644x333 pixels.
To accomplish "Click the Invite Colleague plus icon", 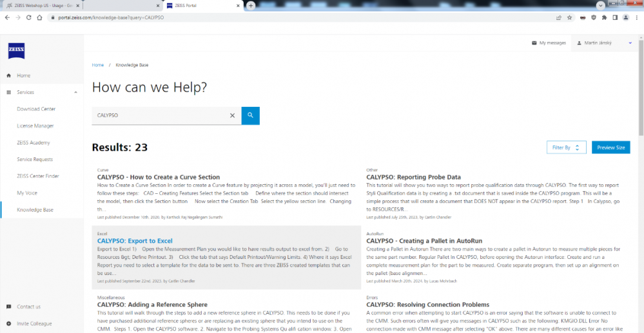I will coord(8,323).
